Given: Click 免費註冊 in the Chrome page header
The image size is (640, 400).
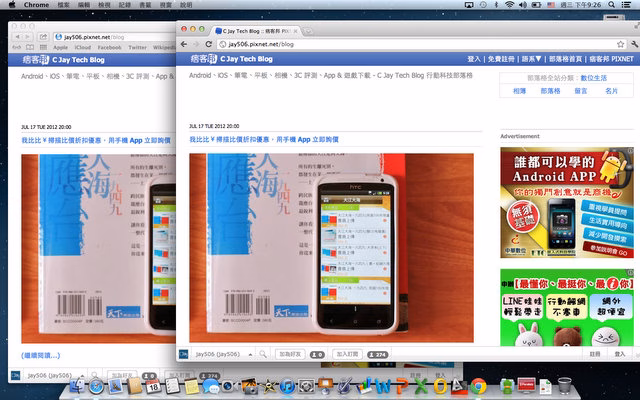Looking at the screenshot, I should [x=501, y=59].
